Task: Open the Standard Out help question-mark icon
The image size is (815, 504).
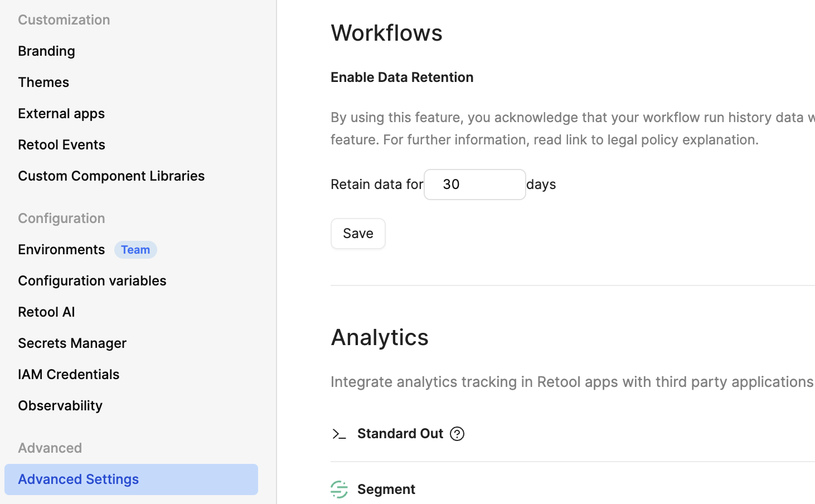Action: [457, 434]
